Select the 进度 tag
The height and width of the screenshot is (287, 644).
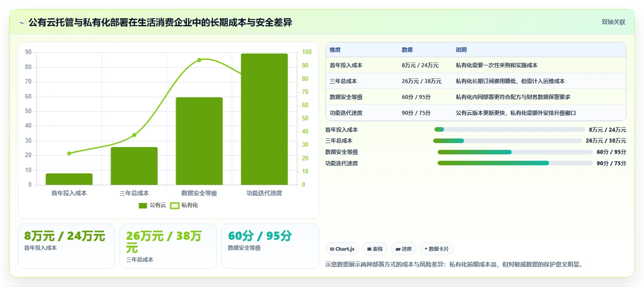(x=404, y=249)
